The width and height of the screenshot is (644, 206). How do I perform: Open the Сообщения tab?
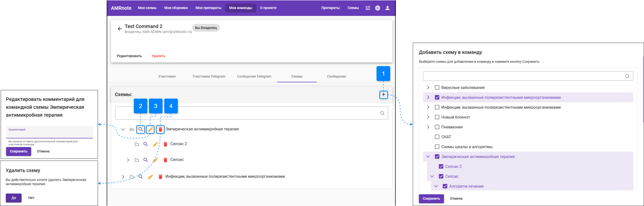pos(336,76)
